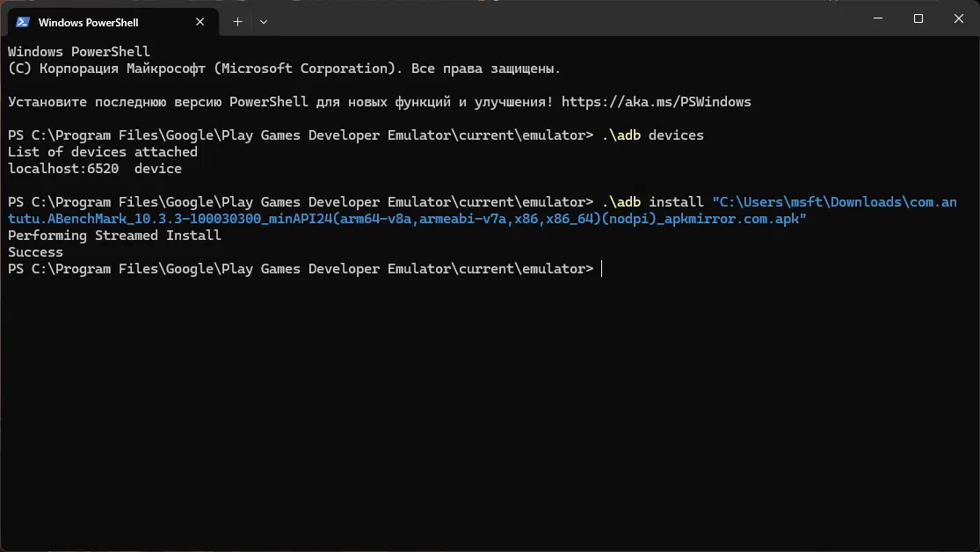
Task: Click the 'Performing Streamed Install' line
Action: pyautogui.click(x=114, y=236)
